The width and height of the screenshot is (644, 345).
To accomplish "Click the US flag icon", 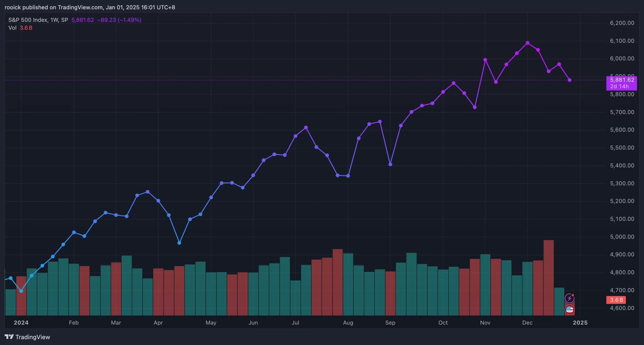I will [x=570, y=310].
